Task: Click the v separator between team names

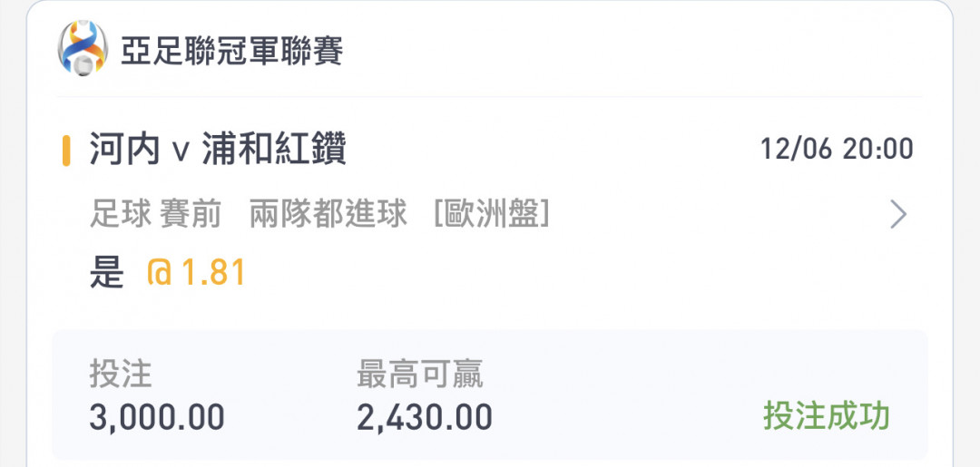Action: tap(180, 151)
